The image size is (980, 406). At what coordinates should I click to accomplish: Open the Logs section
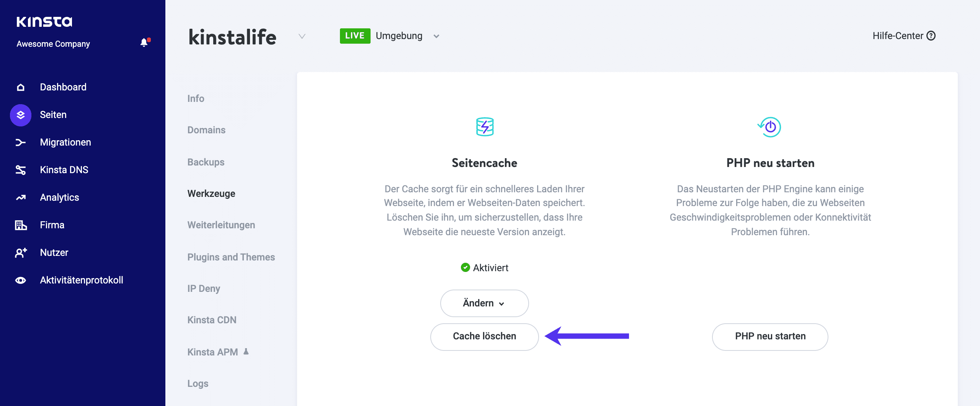point(198,383)
